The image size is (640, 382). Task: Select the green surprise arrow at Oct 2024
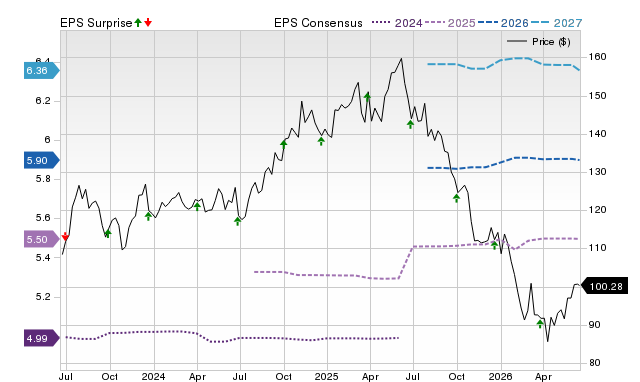pyautogui.click(x=284, y=144)
